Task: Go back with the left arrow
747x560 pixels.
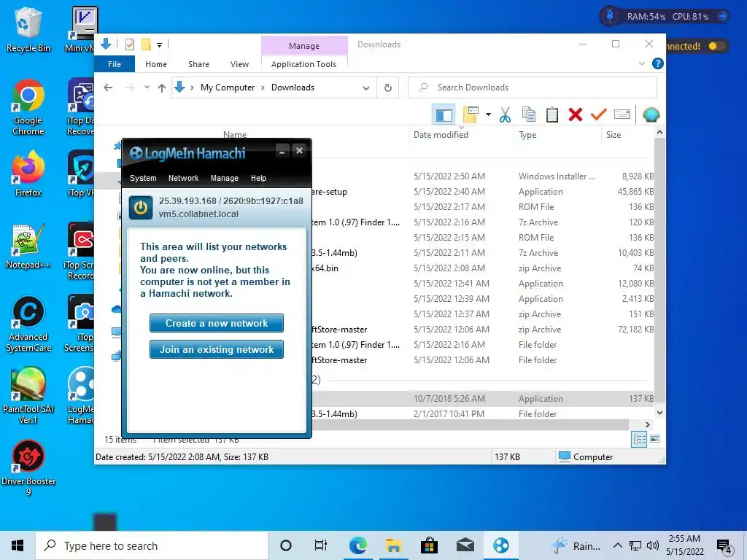Action: [108, 87]
